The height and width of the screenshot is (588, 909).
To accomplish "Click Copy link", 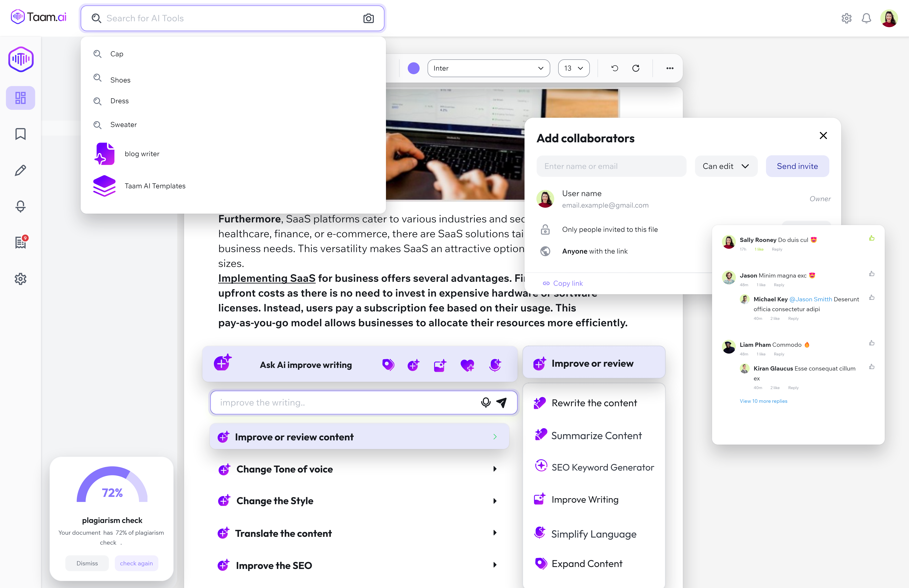I will (x=563, y=283).
